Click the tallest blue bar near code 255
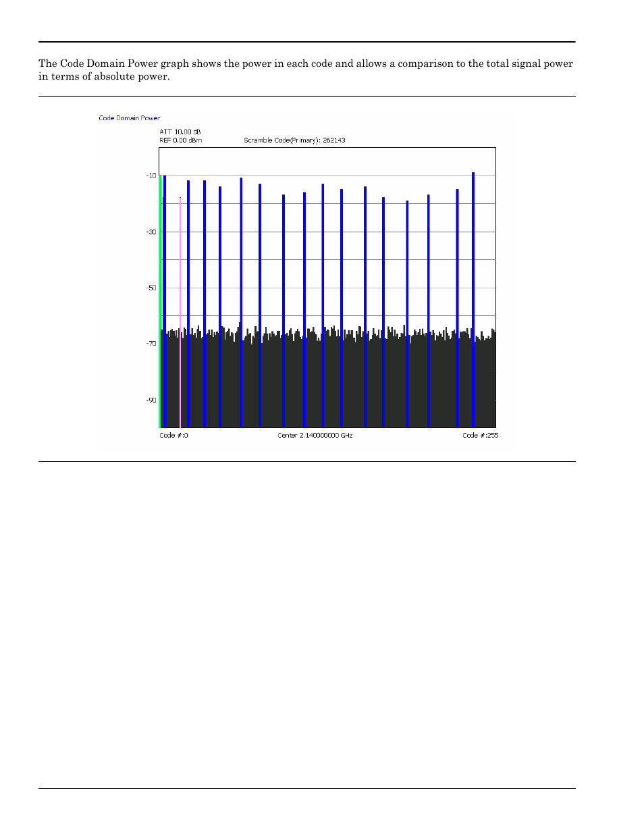This screenshot has width=644, height=834. coord(473,301)
